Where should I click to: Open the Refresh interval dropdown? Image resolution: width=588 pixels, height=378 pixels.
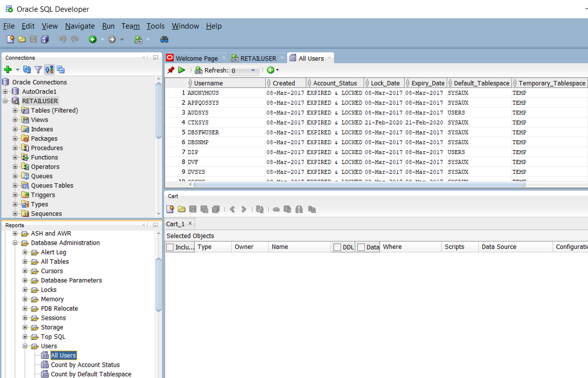(x=252, y=71)
